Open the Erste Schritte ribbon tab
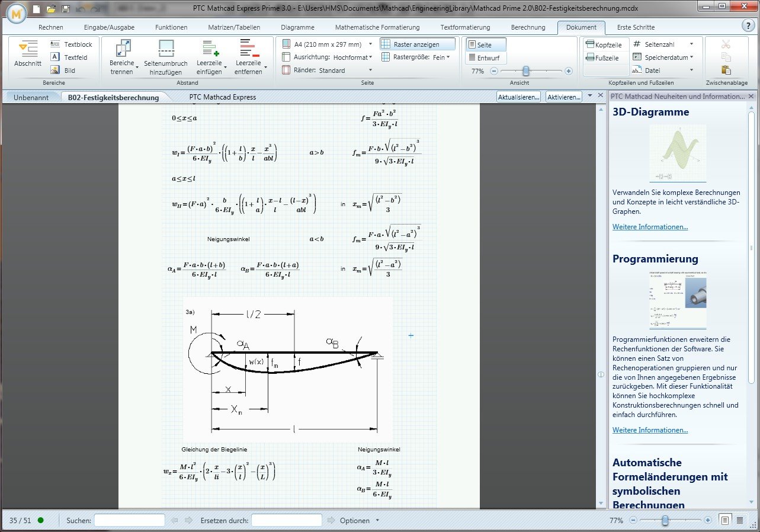 point(636,27)
